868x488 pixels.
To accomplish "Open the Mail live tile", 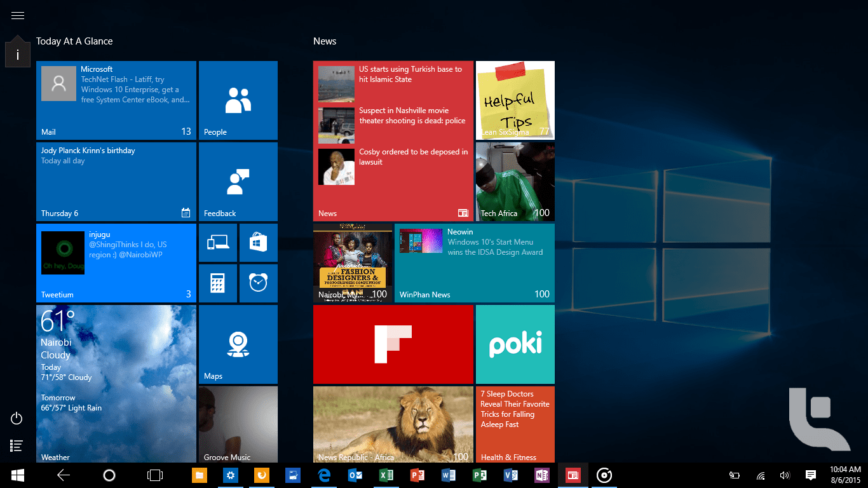I will pyautogui.click(x=116, y=100).
